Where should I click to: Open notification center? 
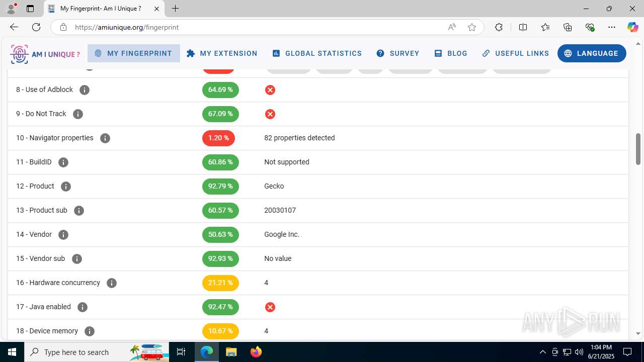[627, 352]
